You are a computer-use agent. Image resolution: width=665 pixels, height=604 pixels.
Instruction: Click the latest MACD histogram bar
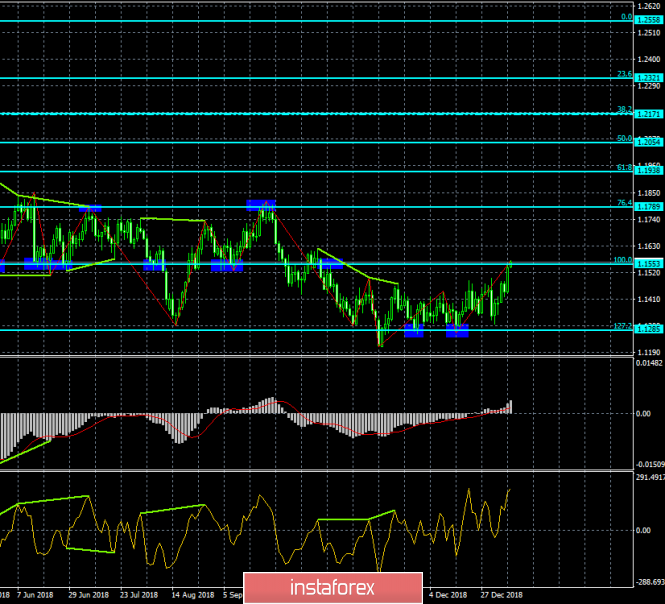coord(510,405)
